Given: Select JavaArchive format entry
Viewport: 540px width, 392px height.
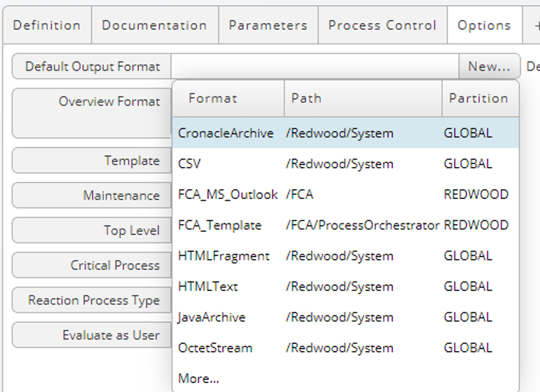Looking at the screenshot, I should tap(346, 316).
